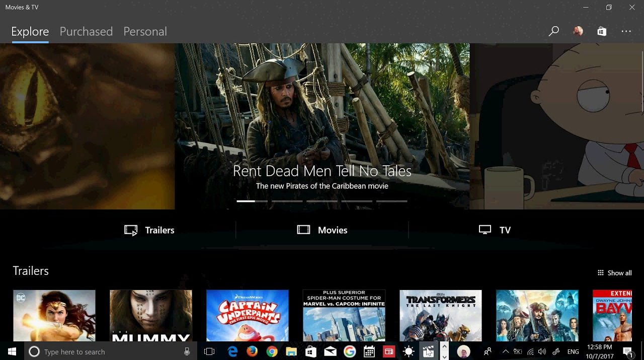Click the TV monitor icon
This screenshot has height=360, width=644.
(485, 230)
